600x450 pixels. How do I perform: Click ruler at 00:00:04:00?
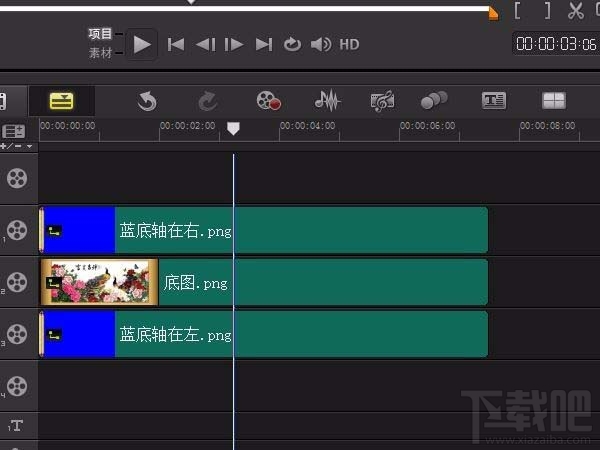tap(308, 126)
